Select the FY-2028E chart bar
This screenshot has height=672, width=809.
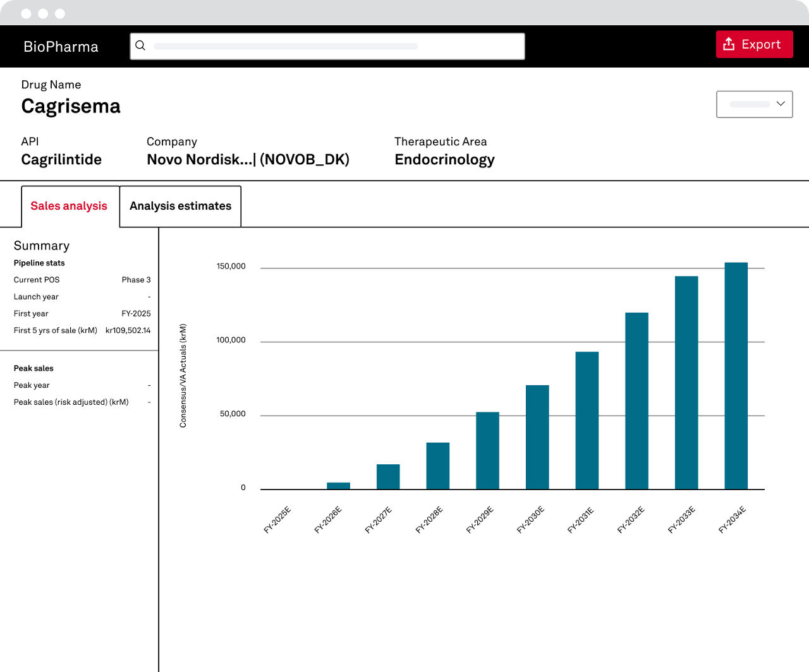[x=437, y=466]
